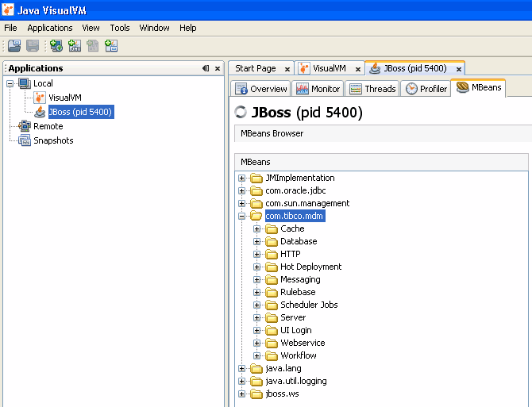Select the Snapshots node label
The width and height of the screenshot is (532, 407).
pos(53,140)
